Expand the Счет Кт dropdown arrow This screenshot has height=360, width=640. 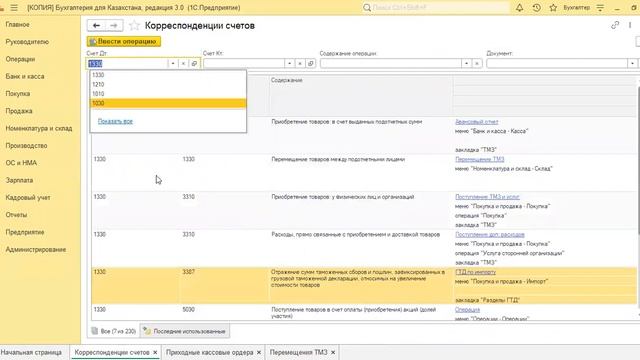[x=289, y=64]
